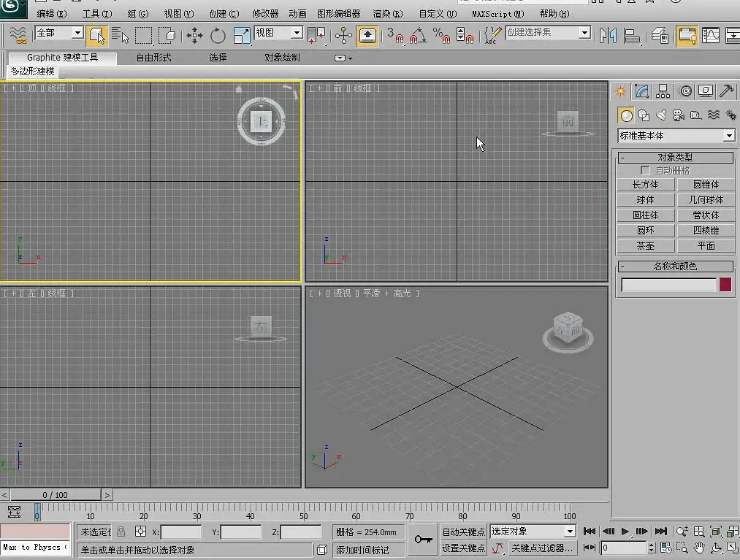The width and height of the screenshot is (740, 560).
Task: Click the 长方体 box button
Action: [646, 185]
